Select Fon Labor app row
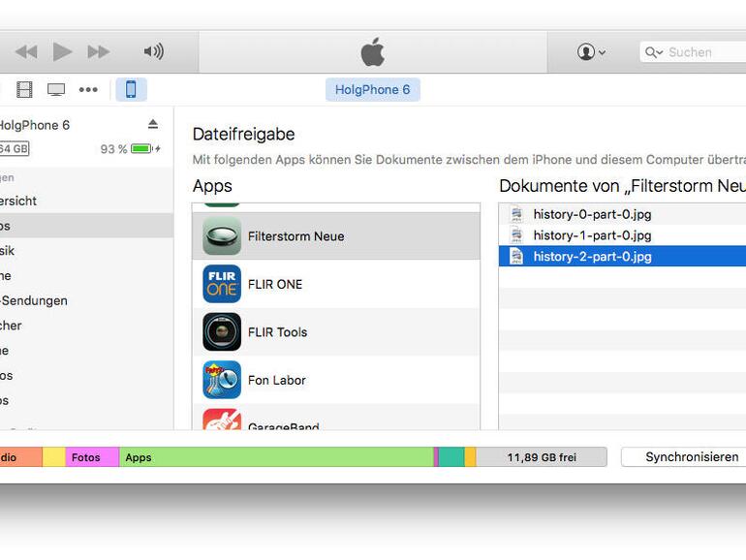The height and width of the screenshot is (560, 746). click(x=336, y=380)
